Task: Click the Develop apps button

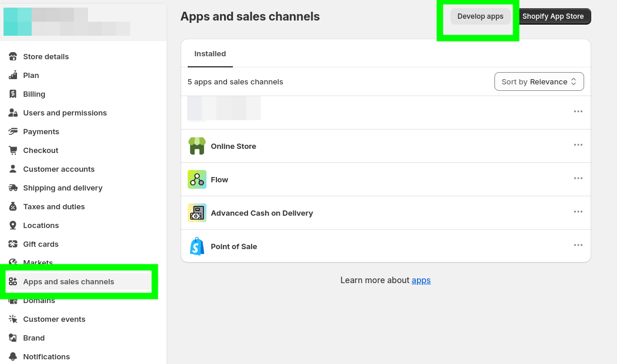Action: pyautogui.click(x=480, y=16)
